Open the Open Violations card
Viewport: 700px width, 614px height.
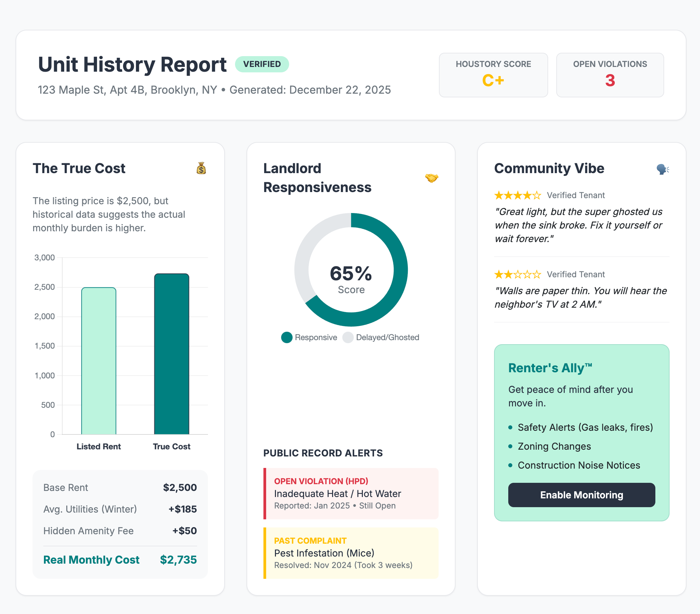pyautogui.click(x=610, y=75)
